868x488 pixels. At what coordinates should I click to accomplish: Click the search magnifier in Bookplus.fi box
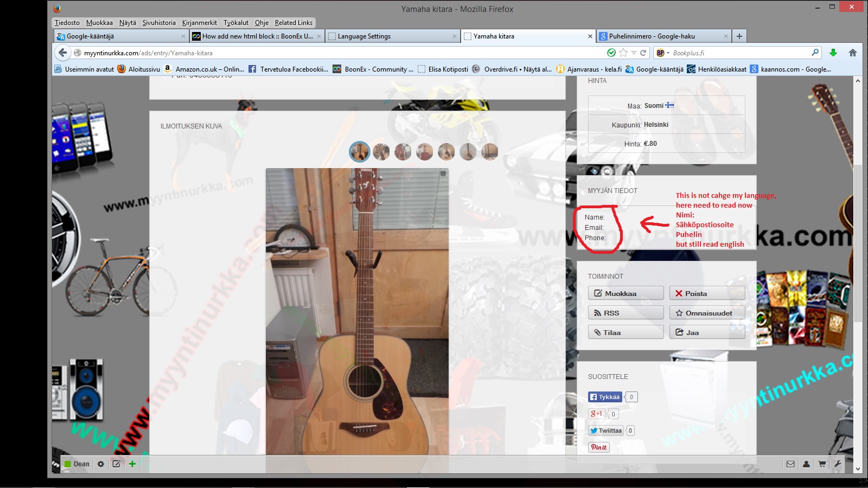point(815,53)
